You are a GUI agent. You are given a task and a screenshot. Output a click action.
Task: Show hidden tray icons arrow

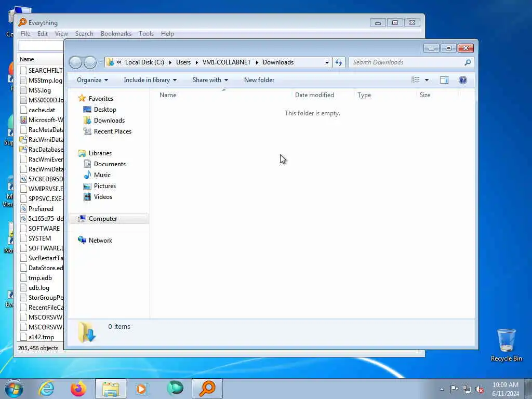442,390
